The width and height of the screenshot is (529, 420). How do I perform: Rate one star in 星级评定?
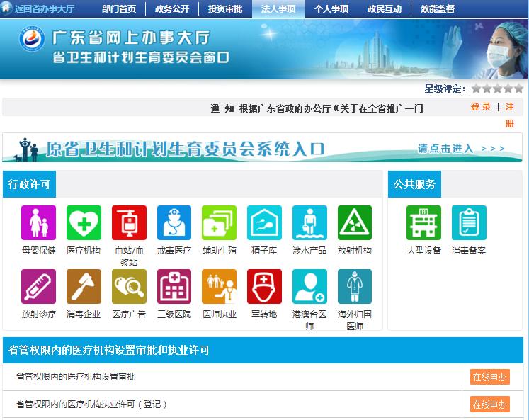tap(476, 89)
